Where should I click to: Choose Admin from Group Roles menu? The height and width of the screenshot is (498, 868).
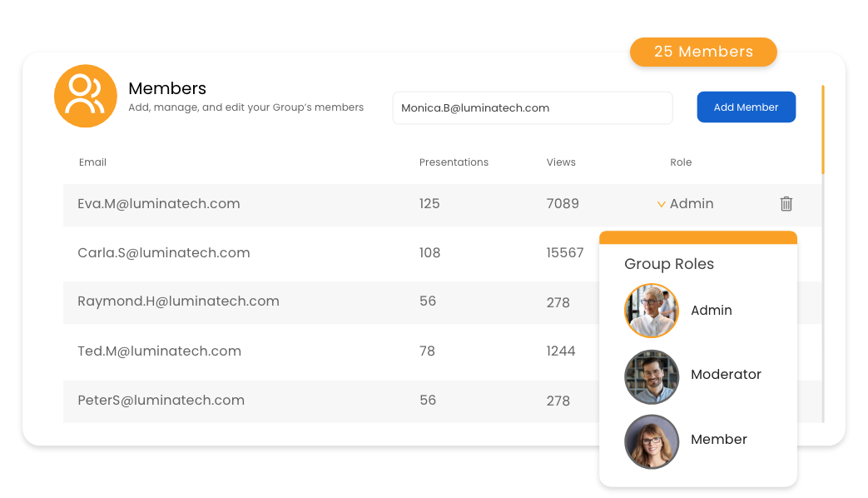click(x=712, y=311)
